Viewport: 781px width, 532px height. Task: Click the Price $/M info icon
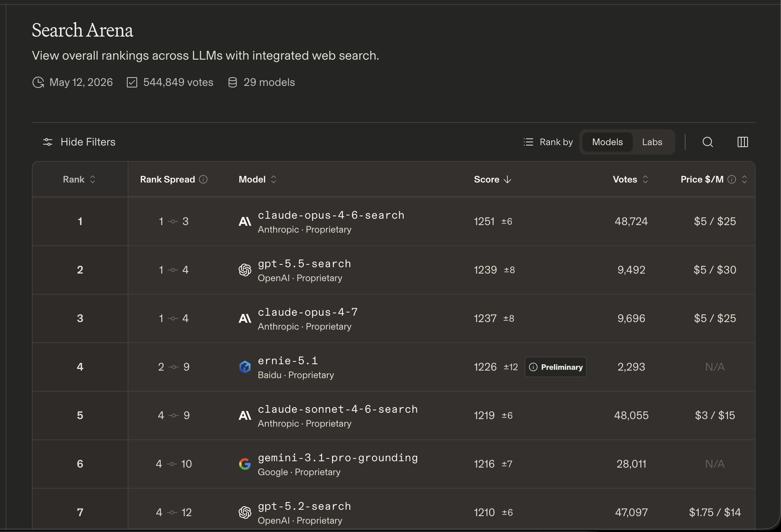pos(732,179)
